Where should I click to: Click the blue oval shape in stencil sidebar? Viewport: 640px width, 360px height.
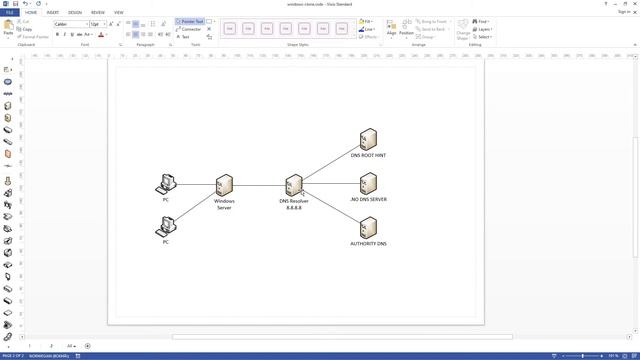pos(8,82)
